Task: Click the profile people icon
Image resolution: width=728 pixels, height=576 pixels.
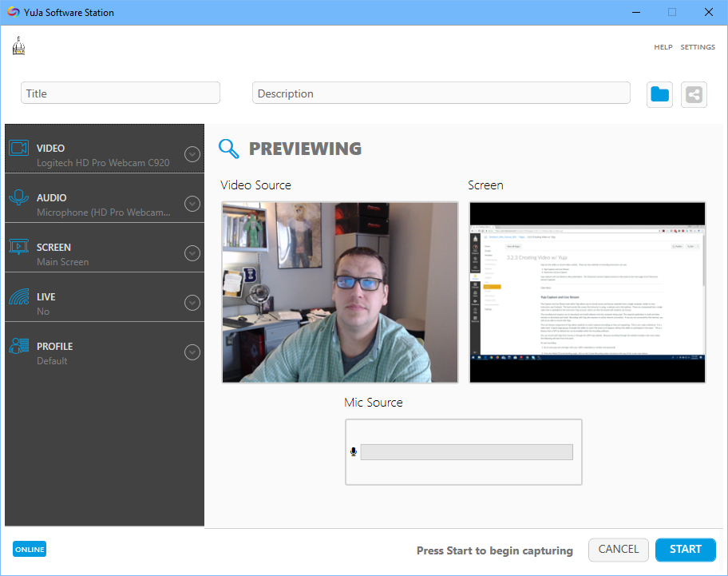Action: (x=19, y=346)
